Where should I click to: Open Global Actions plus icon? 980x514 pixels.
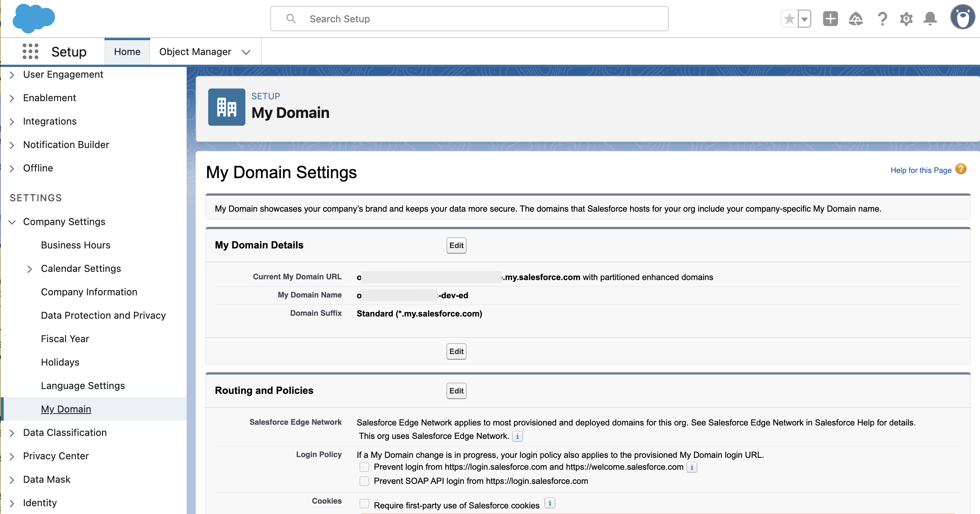pos(830,19)
